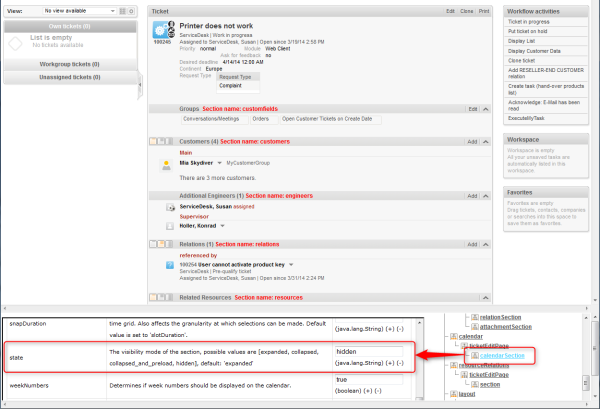Click the state value field containing 'hidden'

[x=369, y=352]
